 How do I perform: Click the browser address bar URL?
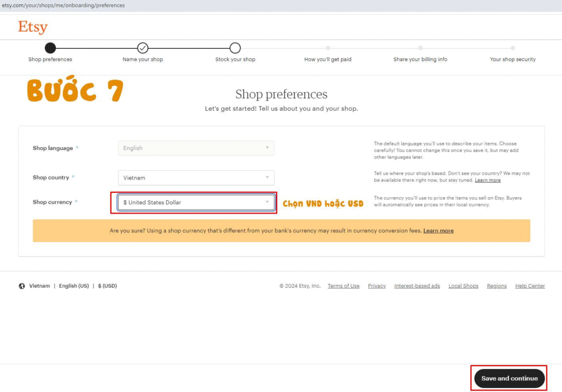coord(63,5)
